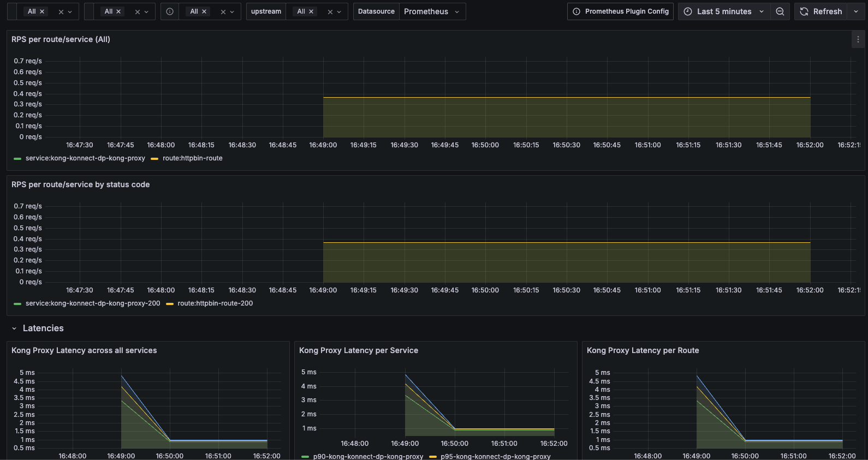Toggle p95-kong-konnect-dp-kong-proxy legend series
868x460 pixels.
pyautogui.click(x=496, y=456)
